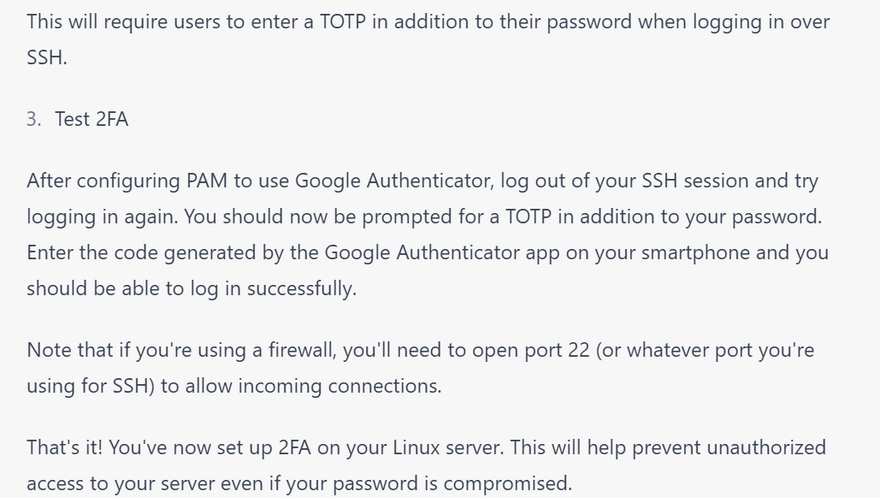Image resolution: width=880 pixels, height=498 pixels.
Task: Click the word "require" in the top line
Action: point(138,21)
